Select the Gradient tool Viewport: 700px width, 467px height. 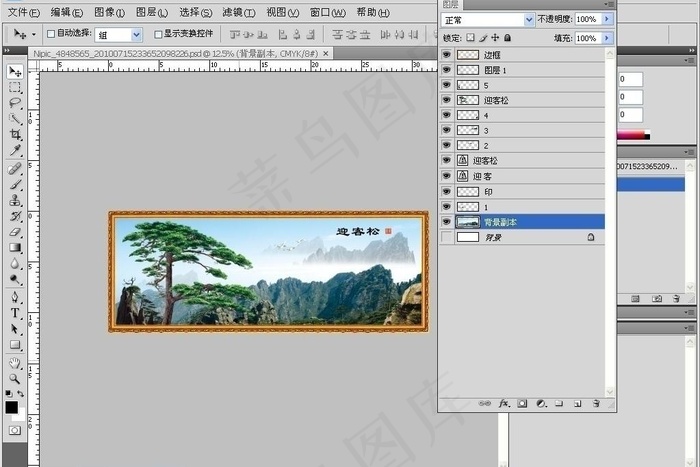pos(15,247)
